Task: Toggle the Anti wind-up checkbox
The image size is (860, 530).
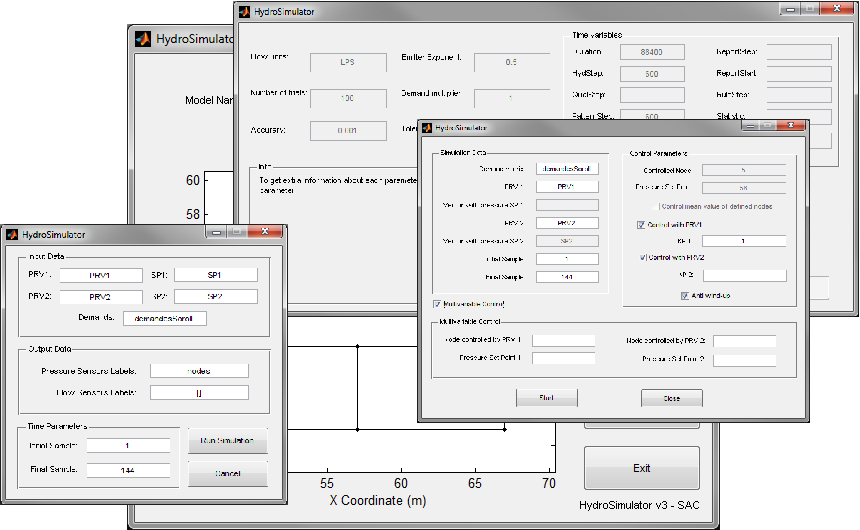Action: click(685, 295)
